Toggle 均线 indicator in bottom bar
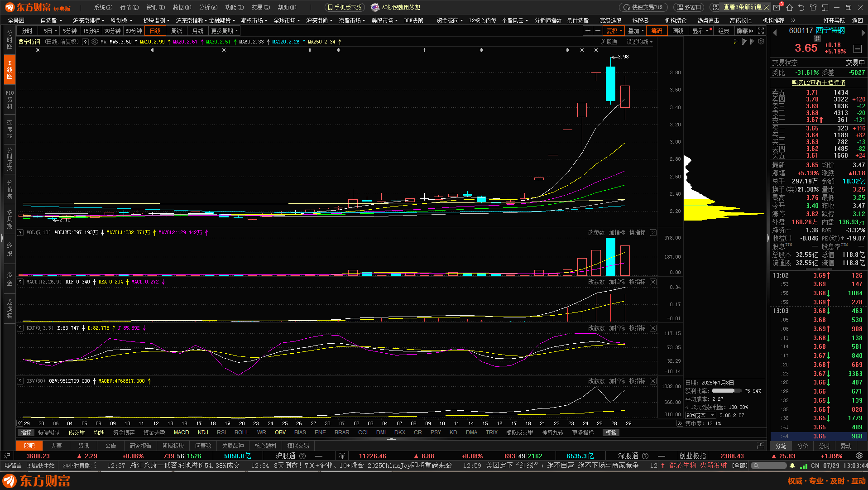The height and width of the screenshot is (490, 868). (x=99, y=432)
